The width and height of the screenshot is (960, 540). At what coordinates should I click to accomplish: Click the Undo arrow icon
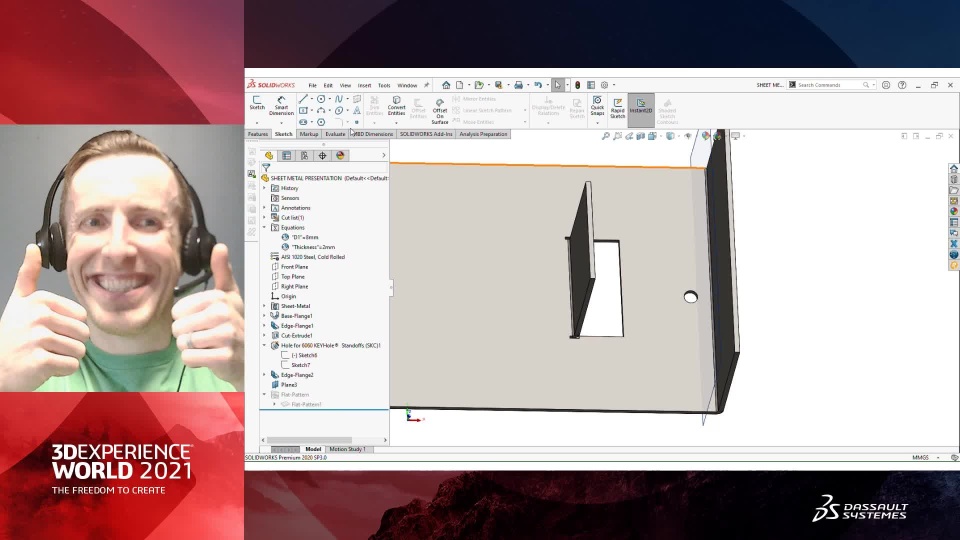[x=538, y=85]
